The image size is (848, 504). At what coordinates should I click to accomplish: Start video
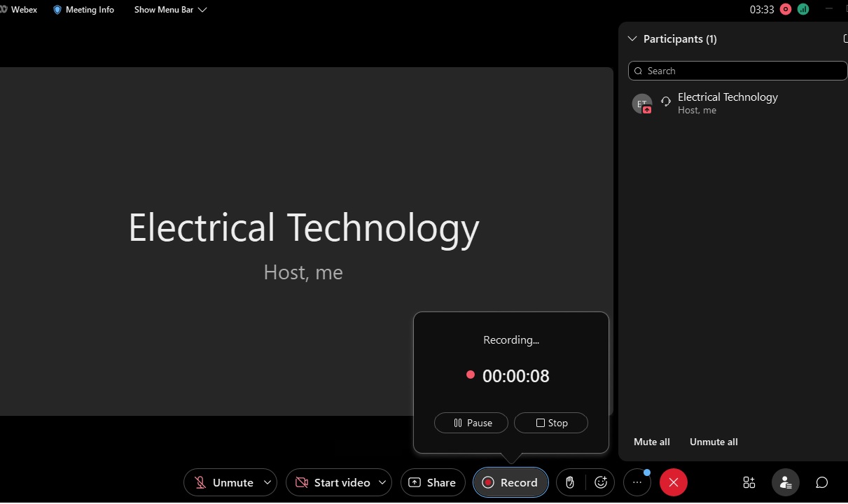[331, 482]
